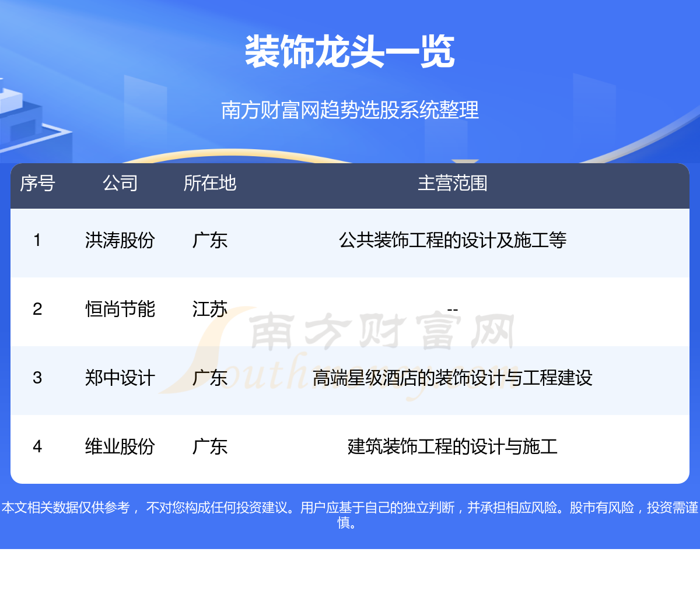The image size is (700, 612).
Task: Click the 江苏 location cell
Action: (210, 309)
